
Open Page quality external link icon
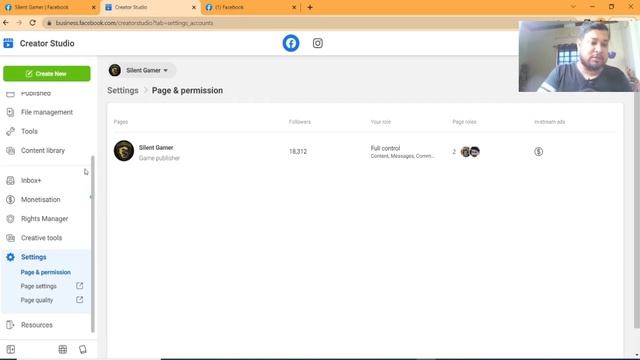(x=80, y=300)
